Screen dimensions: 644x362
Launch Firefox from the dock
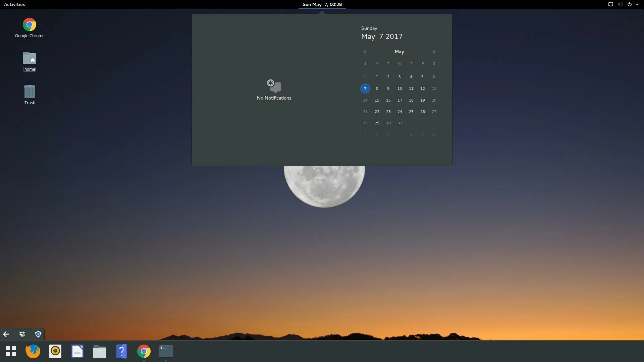(33, 351)
